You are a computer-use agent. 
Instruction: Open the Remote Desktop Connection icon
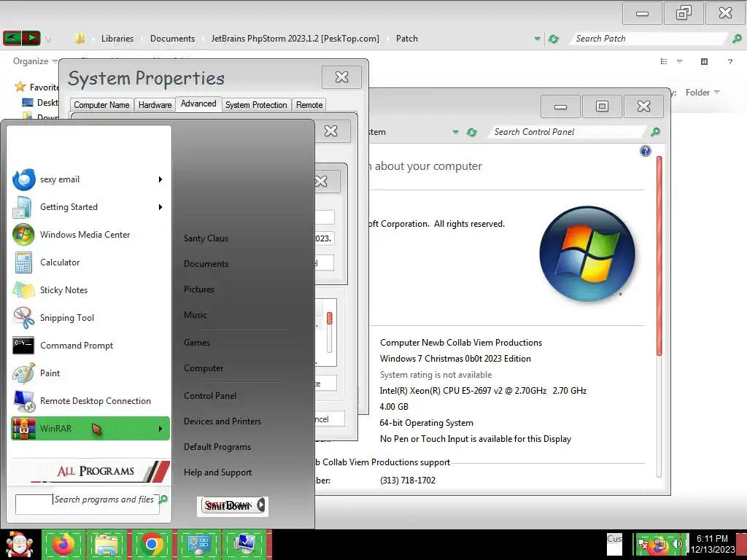[24, 401]
